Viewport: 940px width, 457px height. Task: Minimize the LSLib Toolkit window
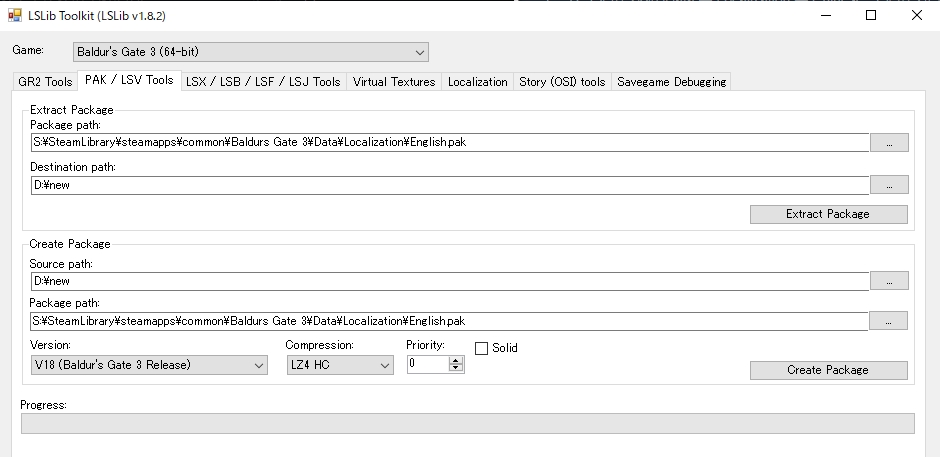pyautogui.click(x=826, y=16)
